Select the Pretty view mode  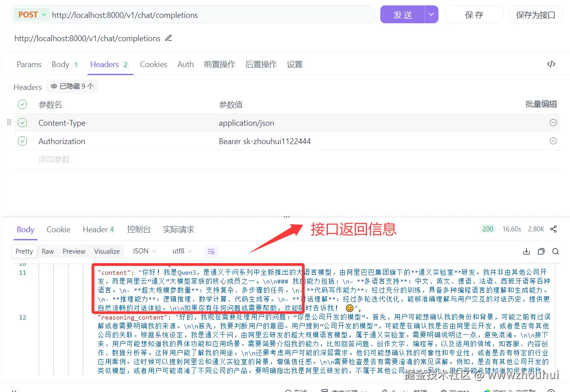tap(24, 251)
